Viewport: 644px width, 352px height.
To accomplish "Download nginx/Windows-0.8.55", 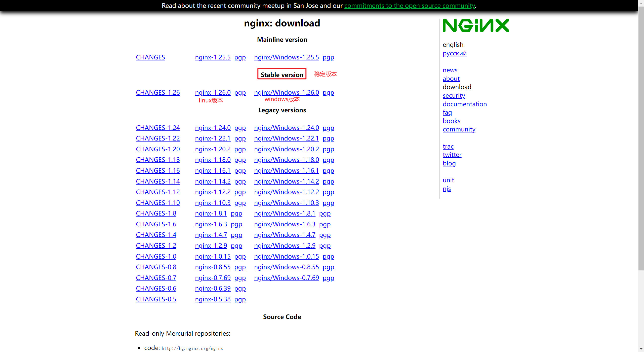I will 287,267.
